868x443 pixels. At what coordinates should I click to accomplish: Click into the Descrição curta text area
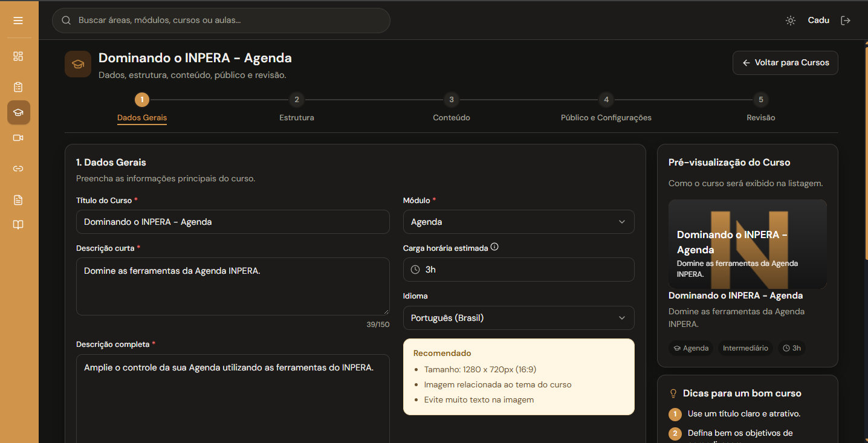[x=233, y=286]
